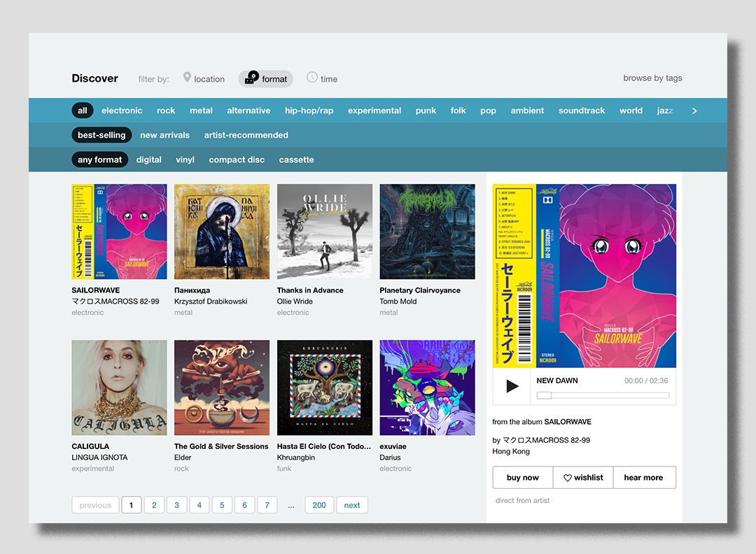
Task: Filter by world genre
Action: (631, 111)
